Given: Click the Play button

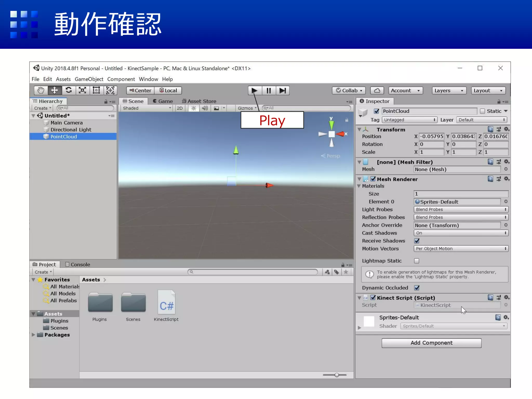Looking at the screenshot, I should (x=255, y=91).
